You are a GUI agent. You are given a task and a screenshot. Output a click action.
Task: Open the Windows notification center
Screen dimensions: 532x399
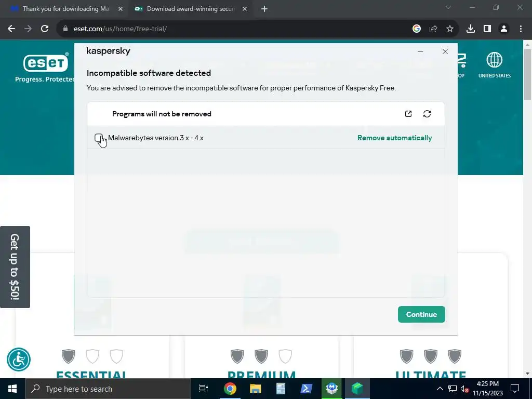click(515, 389)
